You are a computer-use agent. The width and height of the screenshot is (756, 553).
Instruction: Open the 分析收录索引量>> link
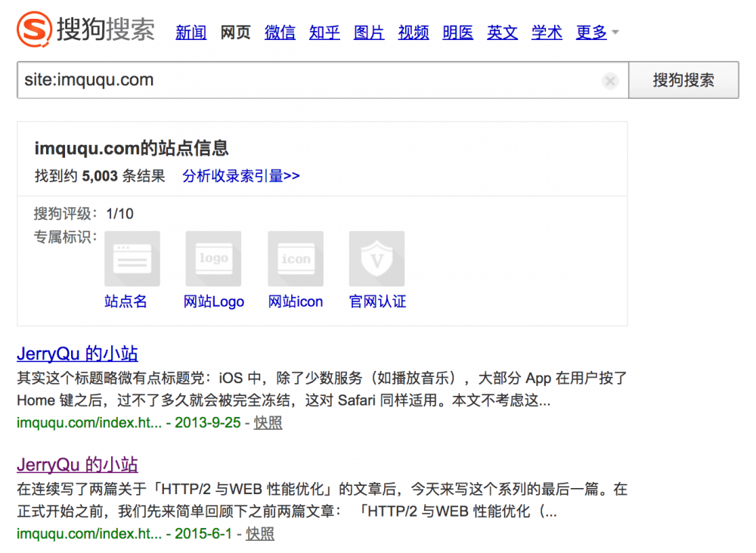[x=241, y=176]
